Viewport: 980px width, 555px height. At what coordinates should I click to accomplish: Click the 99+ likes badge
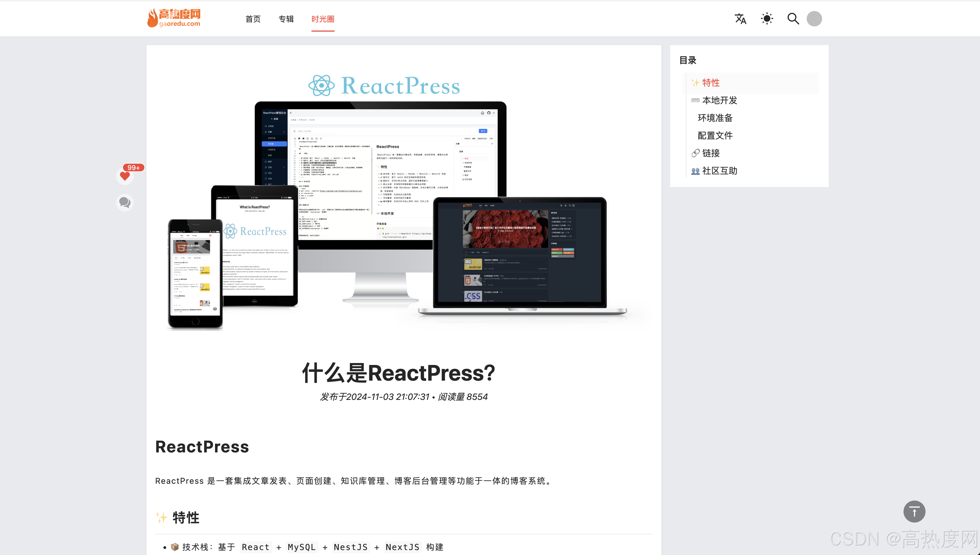133,168
